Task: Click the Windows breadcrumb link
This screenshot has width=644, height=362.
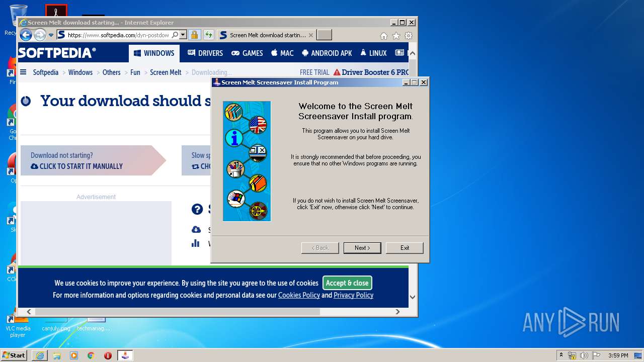Action: 80,72
